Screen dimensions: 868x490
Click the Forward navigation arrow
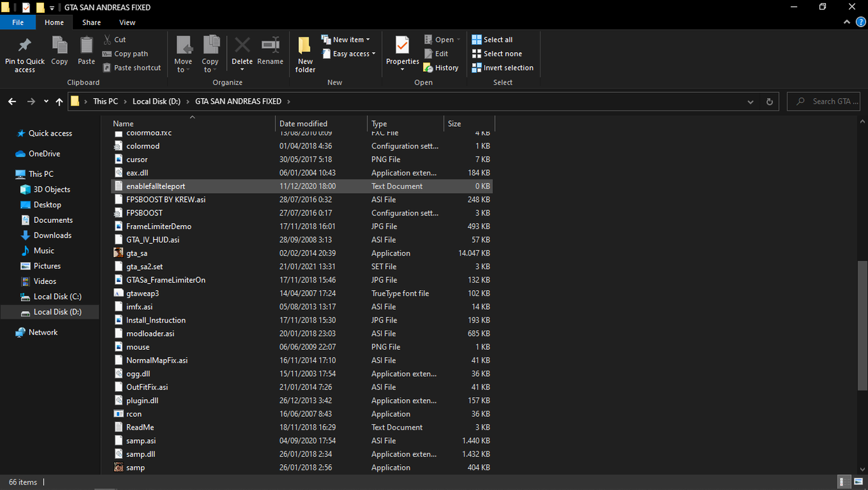(x=31, y=102)
